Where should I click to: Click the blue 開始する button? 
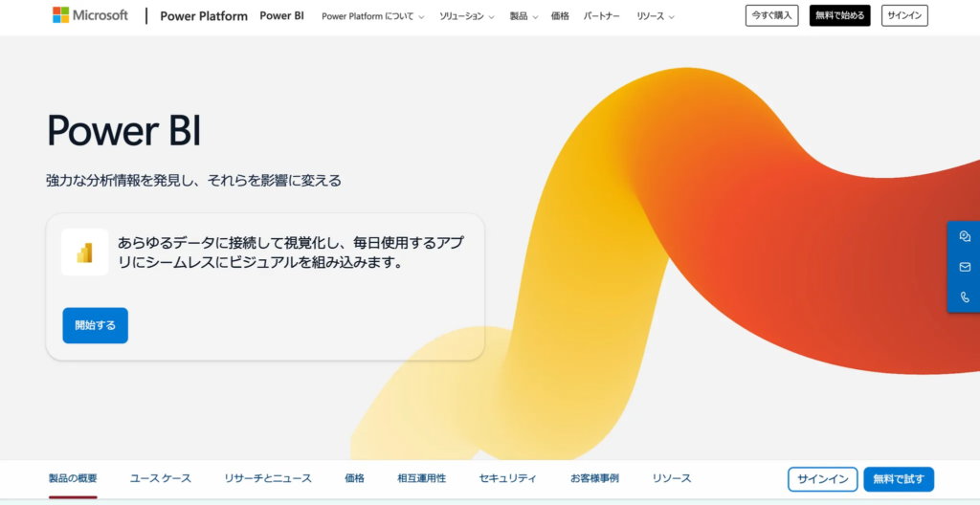coord(95,325)
